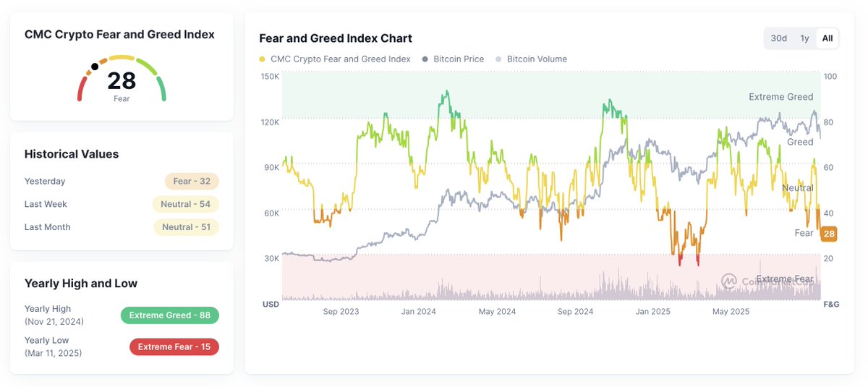
Task: Toggle Bitcoin Price series in legend
Action: click(x=459, y=59)
